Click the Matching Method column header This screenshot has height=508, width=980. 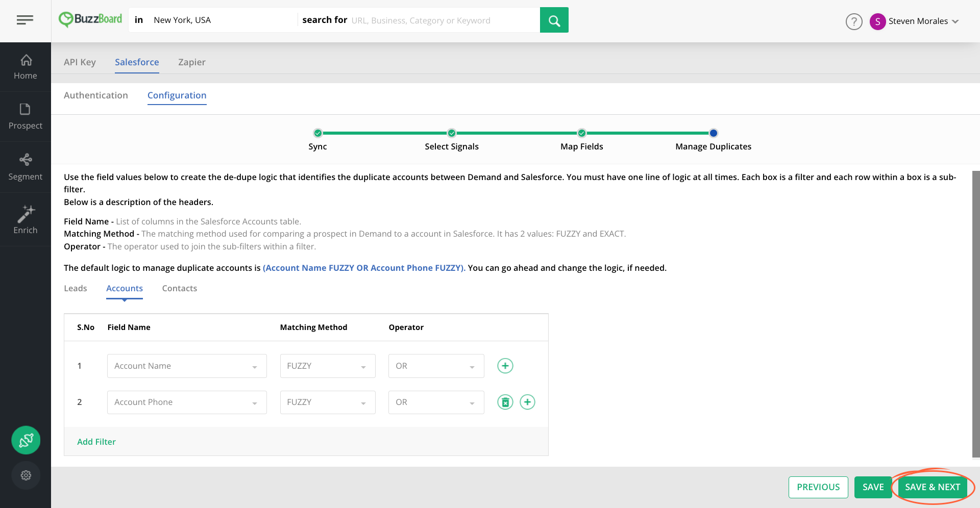click(x=313, y=327)
